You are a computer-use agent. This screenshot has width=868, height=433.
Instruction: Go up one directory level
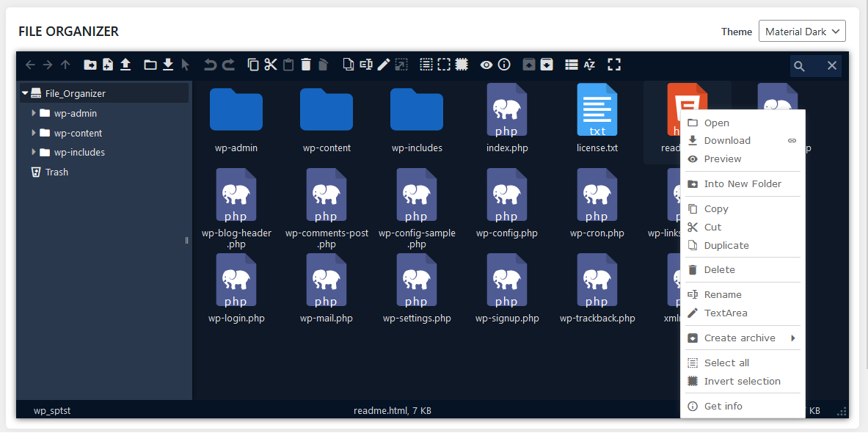click(x=65, y=65)
